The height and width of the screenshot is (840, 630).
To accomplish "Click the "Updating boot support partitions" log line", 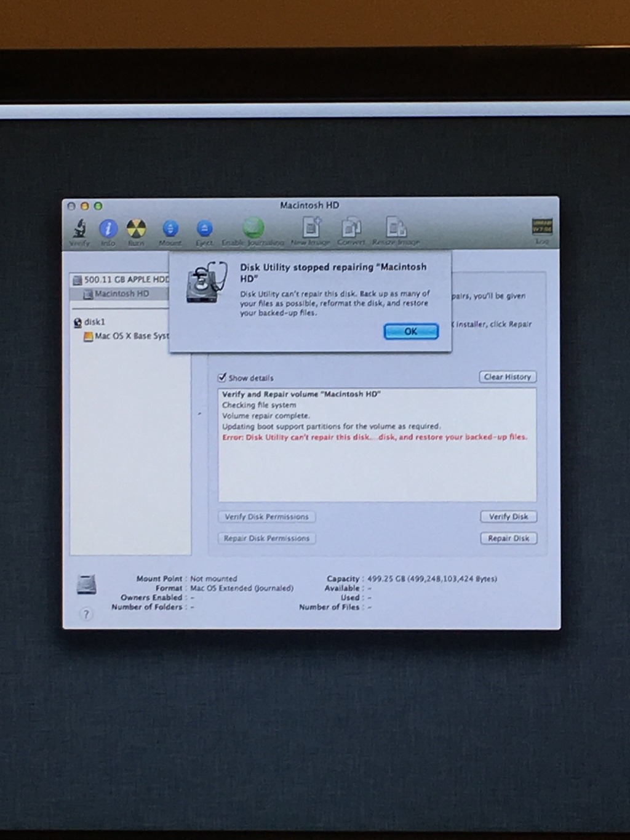I will click(331, 426).
